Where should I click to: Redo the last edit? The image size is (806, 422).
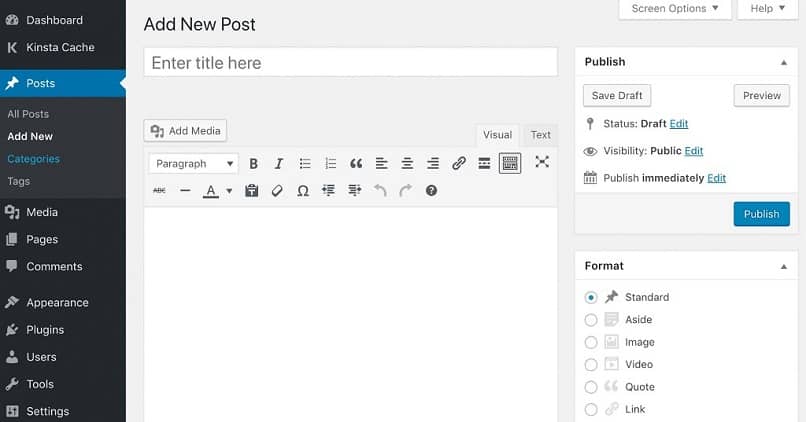click(406, 191)
